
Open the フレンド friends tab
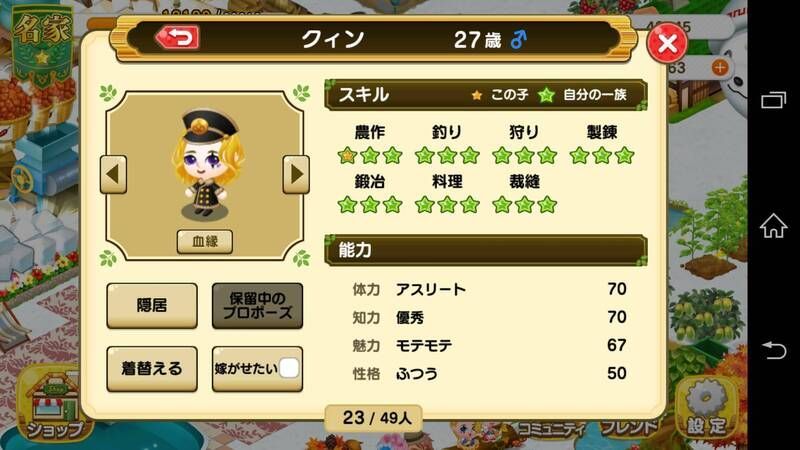coord(629,428)
